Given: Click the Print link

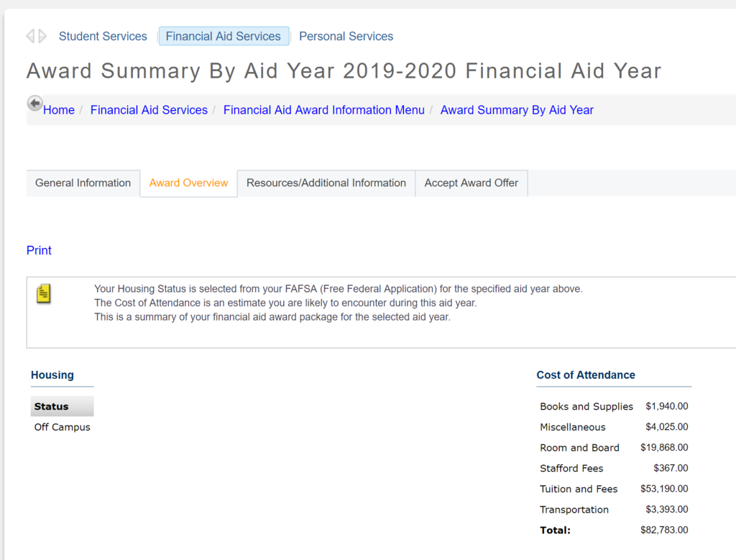Looking at the screenshot, I should pyautogui.click(x=39, y=250).
